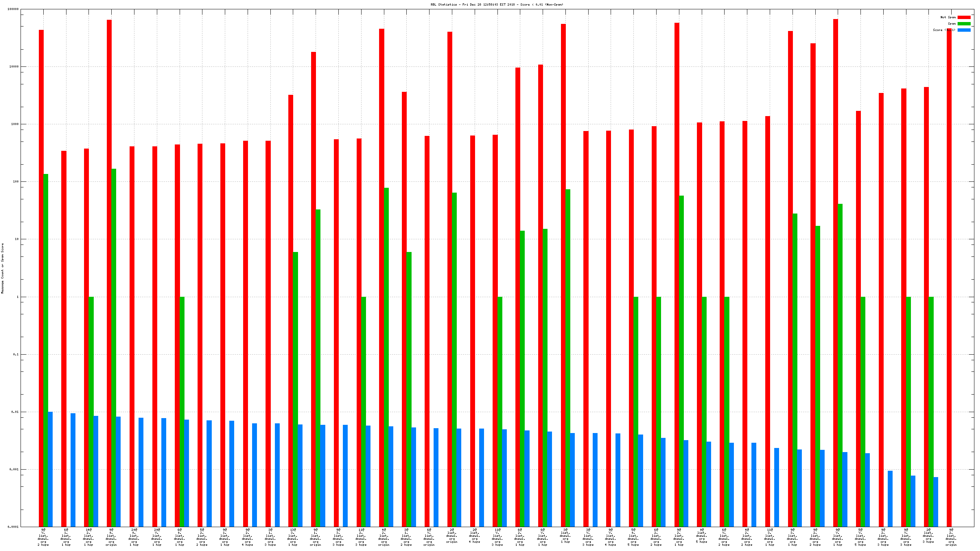The image size is (980, 551).
Task: Click the '6@ 1. list.dnswl.org 1 hop' x-axis label
Action: [x=66, y=537]
